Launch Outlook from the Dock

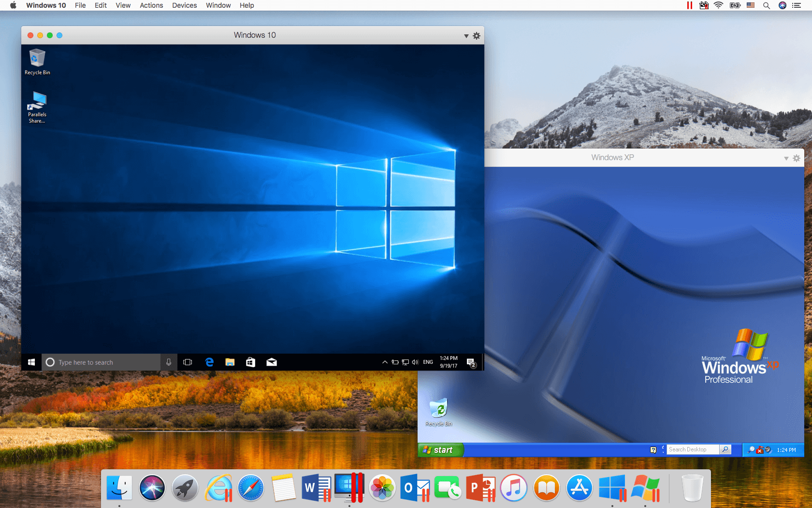(415, 488)
